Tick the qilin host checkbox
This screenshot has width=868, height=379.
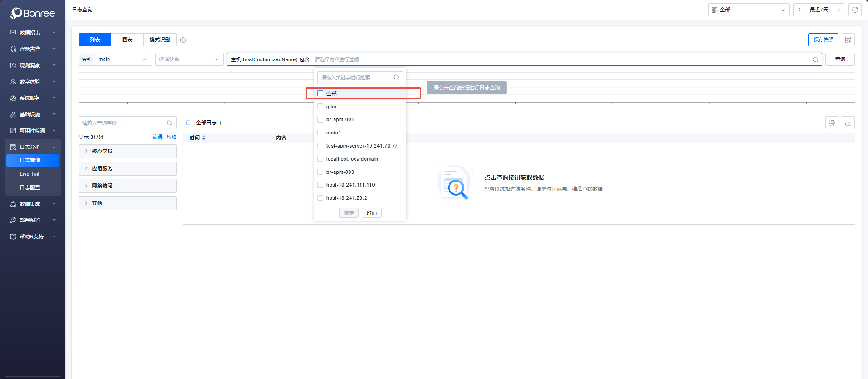coord(321,107)
